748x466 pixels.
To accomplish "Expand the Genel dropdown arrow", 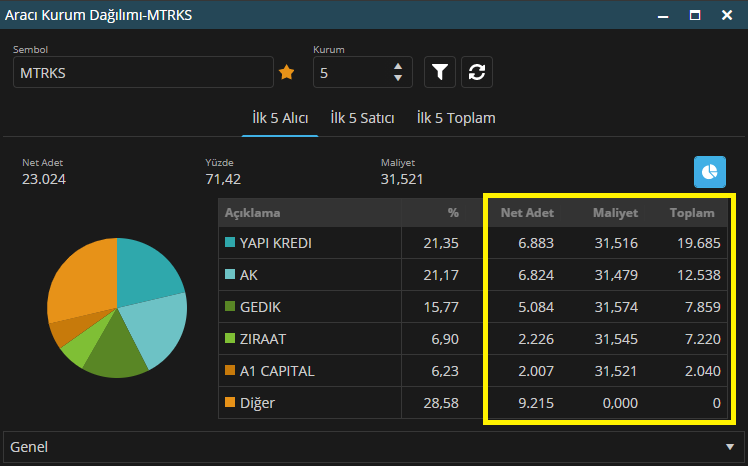I will (x=729, y=447).
